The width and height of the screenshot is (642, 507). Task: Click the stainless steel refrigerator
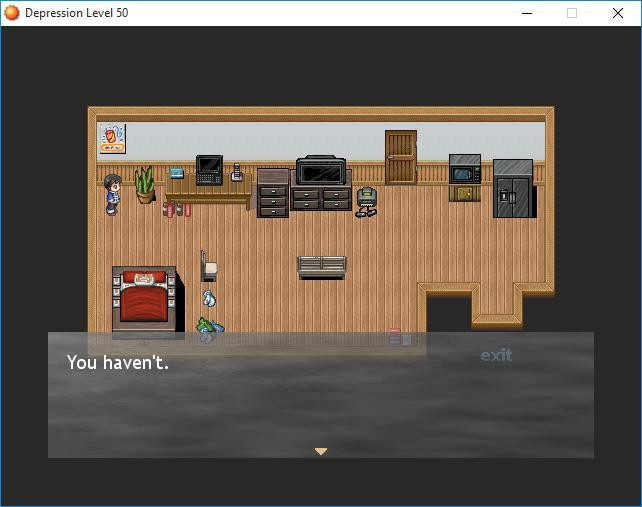coord(514,188)
